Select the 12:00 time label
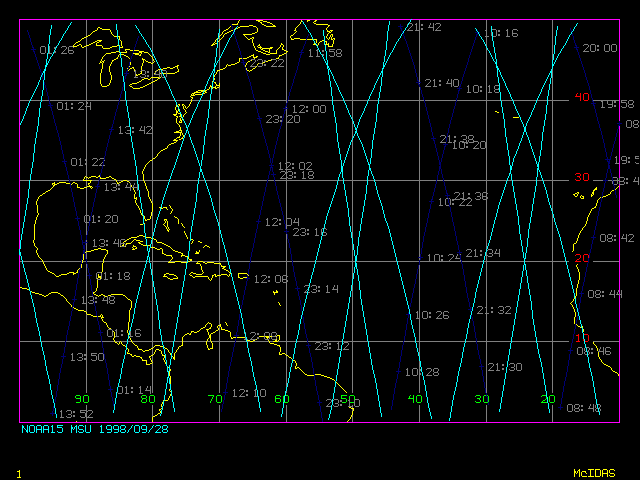The height and width of the screenshot is (480, 640). pos(309,109)
